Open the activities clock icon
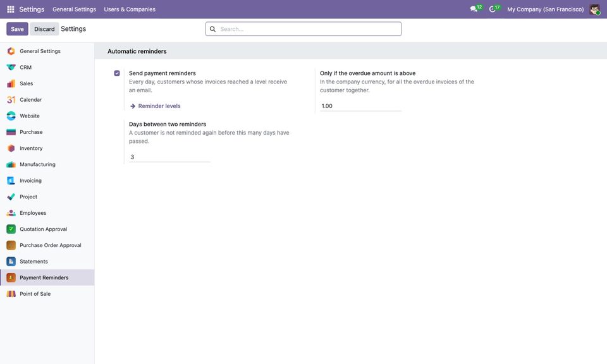Image resolution: width=607 pixels, height=364 pixels. pos(493,9)
